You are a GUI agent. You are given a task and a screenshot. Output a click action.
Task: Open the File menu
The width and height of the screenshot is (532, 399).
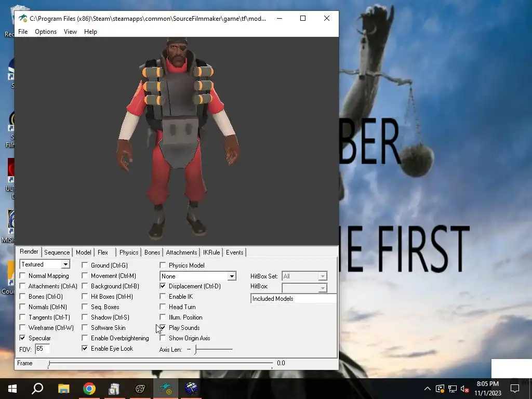(23, 32)
